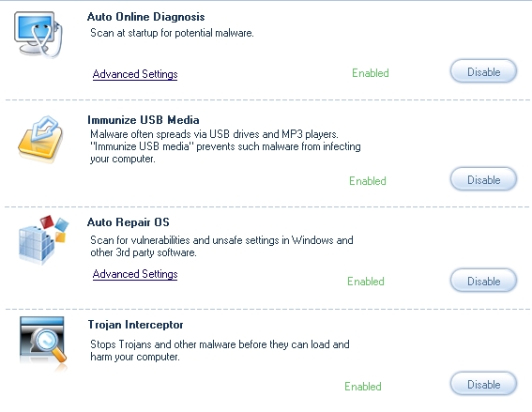
Task: Click the Enabled status for Trojan Interceptor
Action: coord(363,387)
